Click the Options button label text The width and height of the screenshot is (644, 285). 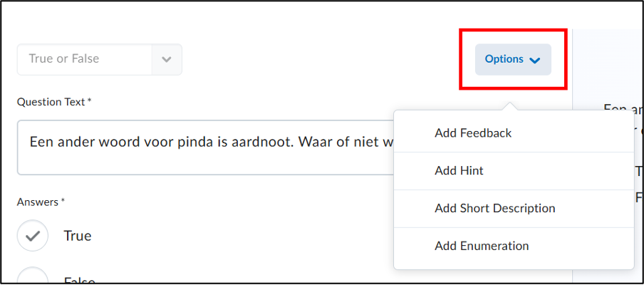[504, 59]
